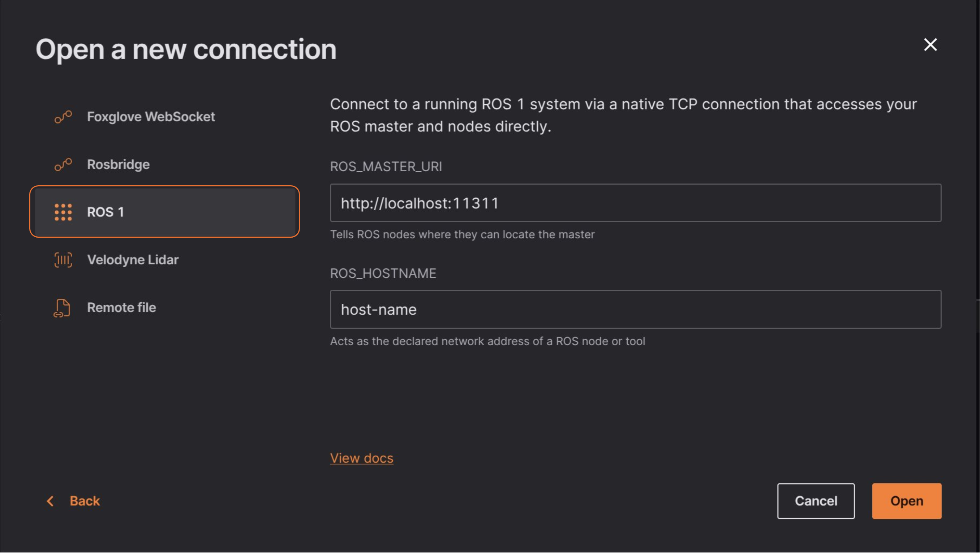This screenshot has height=553, width=980.
Task: Click the Foxglove WebSocket connection icon
Action: 63,117
